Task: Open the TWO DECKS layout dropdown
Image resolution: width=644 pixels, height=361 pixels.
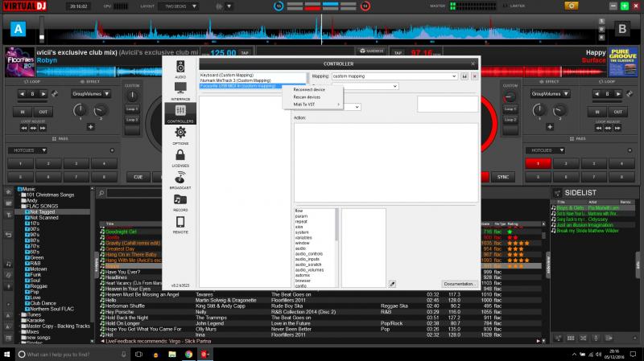Action: pyautogui.click(x=180, y=6)
